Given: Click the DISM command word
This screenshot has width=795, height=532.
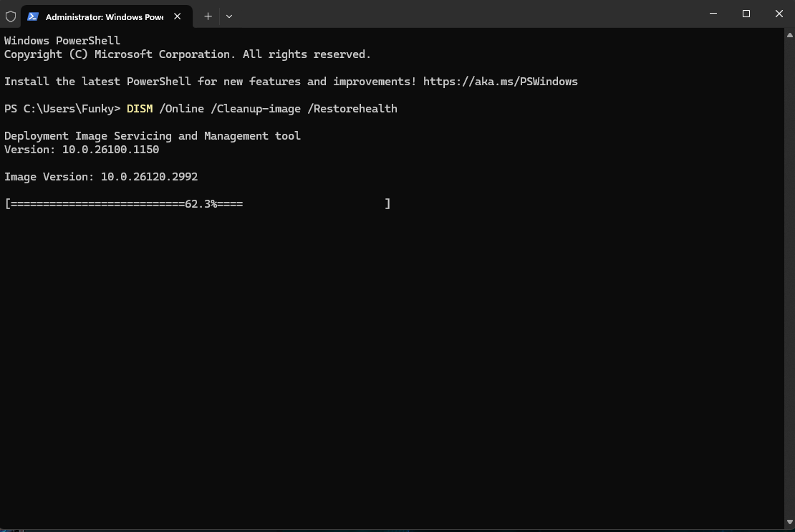Looking at the screenshot, I should tap(140, 109).
